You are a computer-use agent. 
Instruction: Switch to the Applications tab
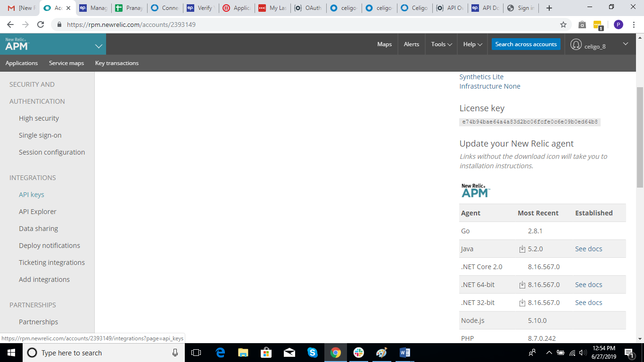click(x=22, y=63)
